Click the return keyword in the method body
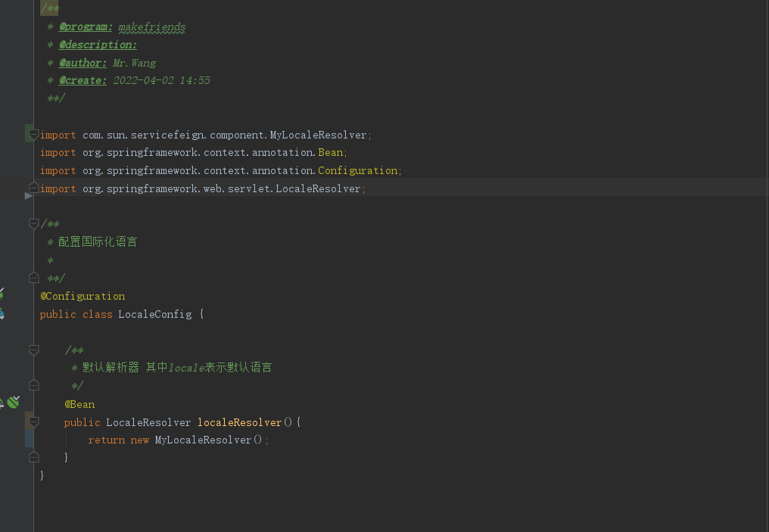The height and width of the screenshot is (532, 769). [x=107, y=440]
